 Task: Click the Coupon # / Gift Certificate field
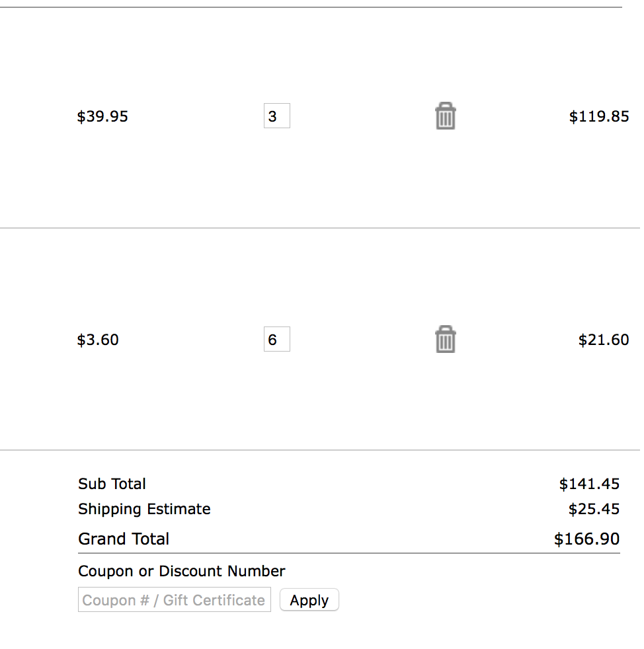pyautogui.click(x=175, y=600)
